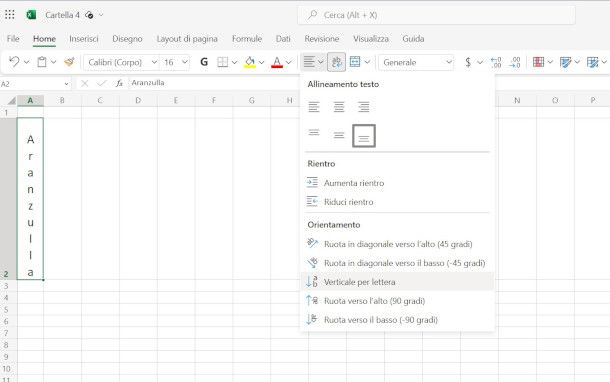This screenshot has width=610, height=382.
Task: Select cell A2 containing vertical Aranzulla text
Action: pyautogui.click(x=30, y=199)
